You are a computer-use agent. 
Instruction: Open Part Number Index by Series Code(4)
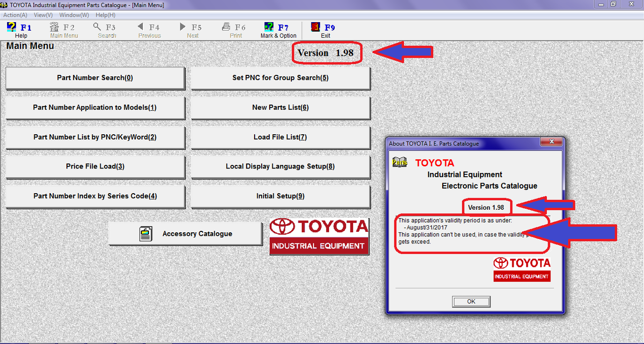click(95, 196)
